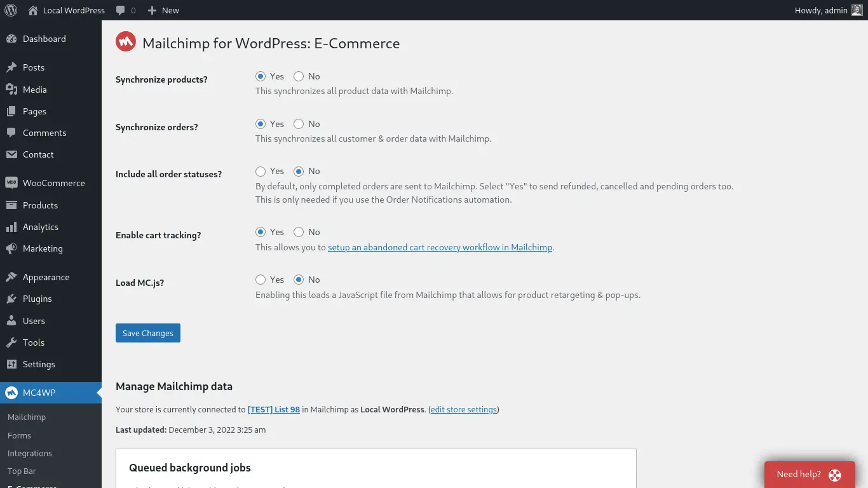The height and width of the screenshot is (488, 868).
Task: Go to the Forms submenu item
Action: coord(19,435)
